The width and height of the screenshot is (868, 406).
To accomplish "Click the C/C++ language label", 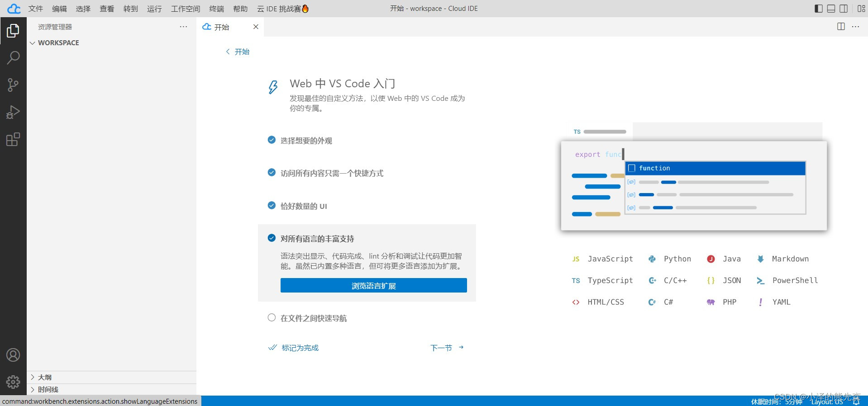I will 675,281.
